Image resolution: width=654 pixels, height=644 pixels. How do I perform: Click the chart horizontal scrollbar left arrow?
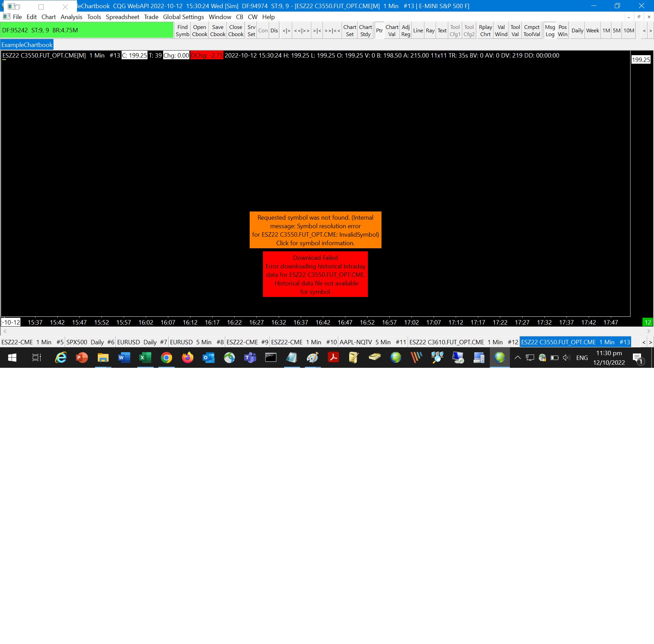point(5,331)
